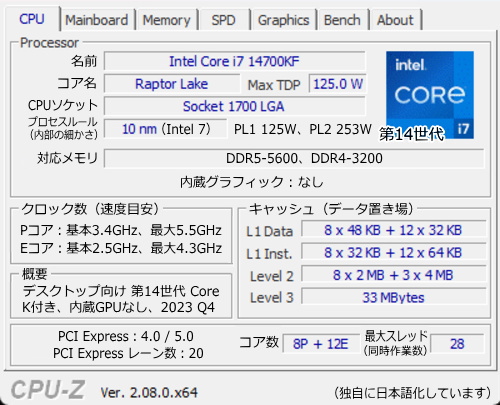The width and height of the screenshot is (500, 405).
Task: Open the Memory tab
Action: click(x=167, y=20)
